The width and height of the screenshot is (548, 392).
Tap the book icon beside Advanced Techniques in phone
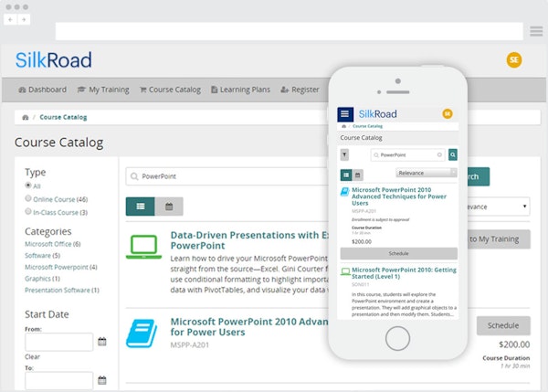(345, 192)
